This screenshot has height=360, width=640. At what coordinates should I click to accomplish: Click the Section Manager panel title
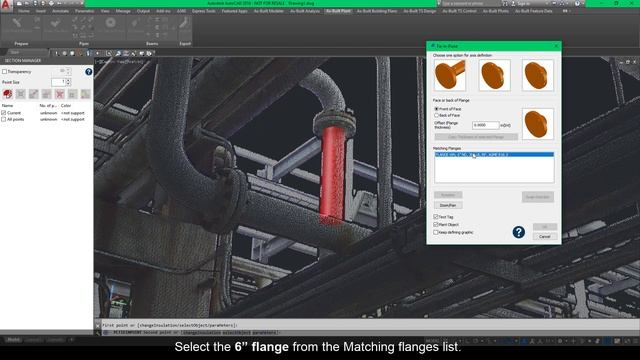tap(23, 60)
